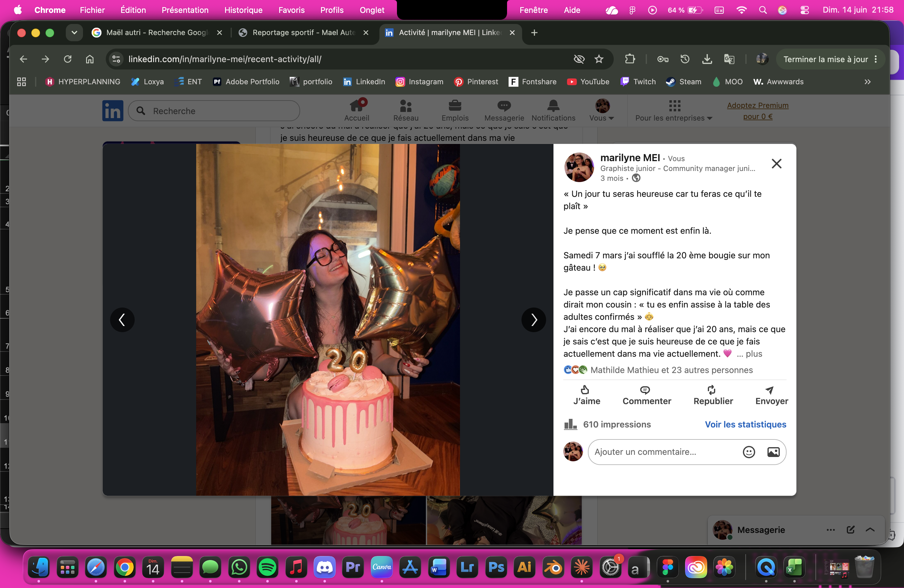Open a new Chrome tab

534,33
